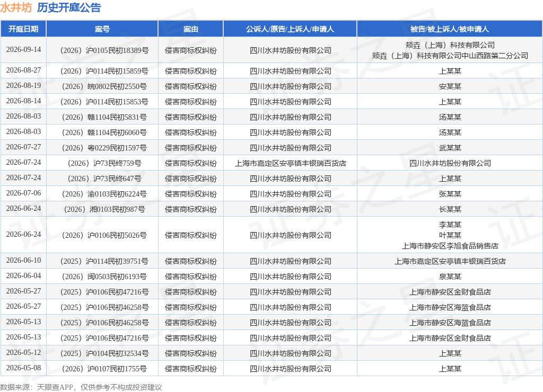Select case (2026)沪73民终759号
The image size is (543, 392).
104,163
